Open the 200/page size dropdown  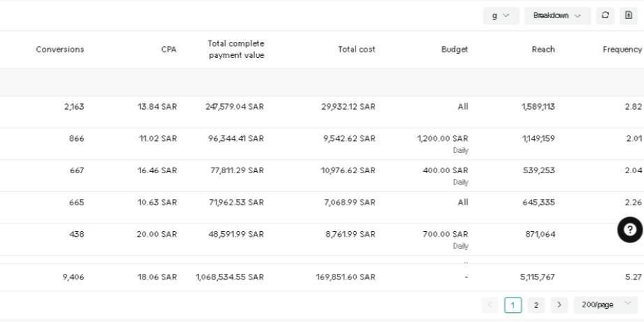[x=605, y=305]
